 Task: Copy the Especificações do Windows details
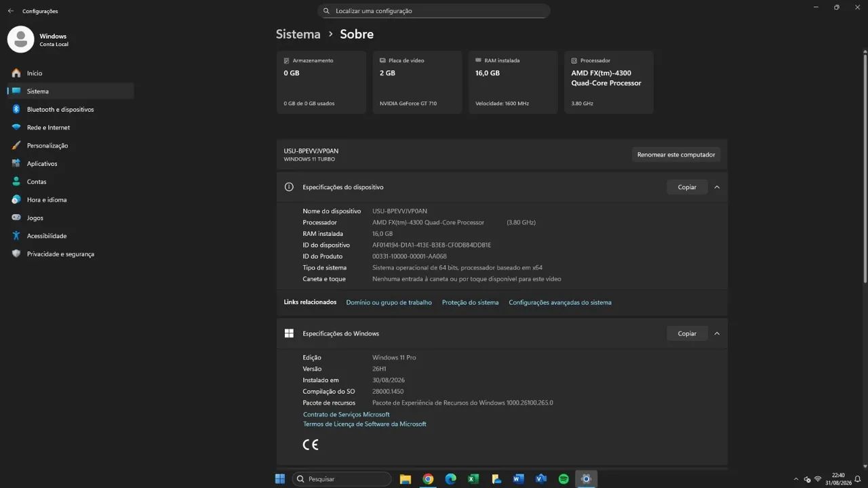pos(687,333)
